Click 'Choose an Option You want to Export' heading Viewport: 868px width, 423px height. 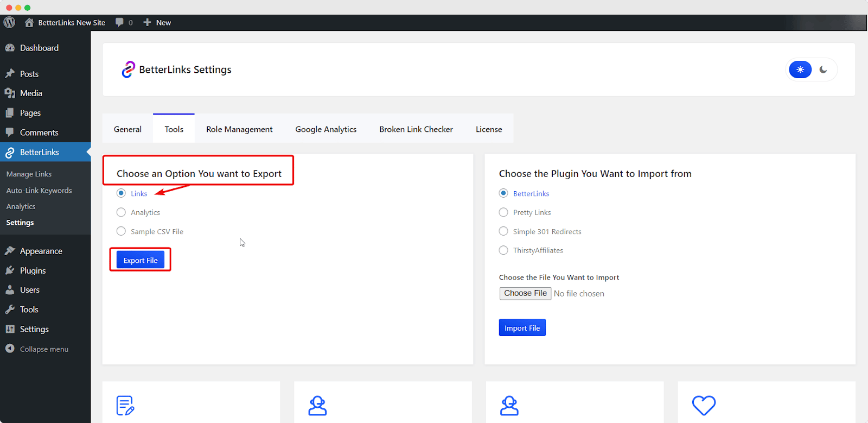coord(199,174)
